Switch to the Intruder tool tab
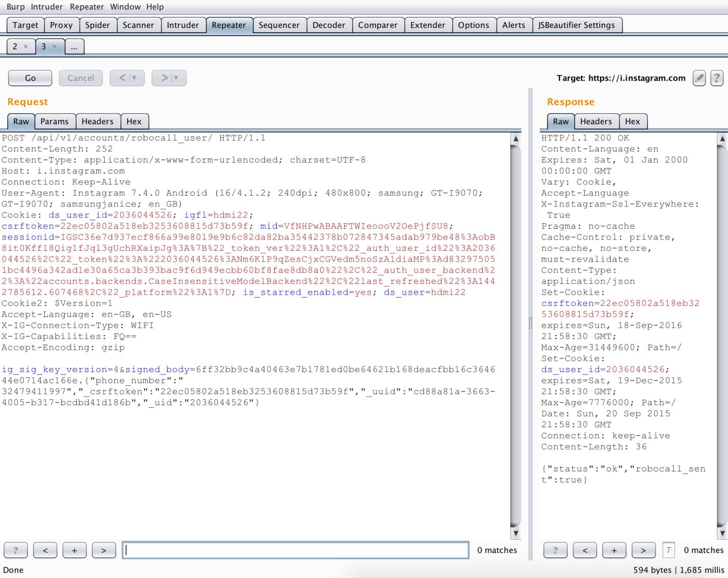Screen dimensions: 728x578 tap(183, 25)
